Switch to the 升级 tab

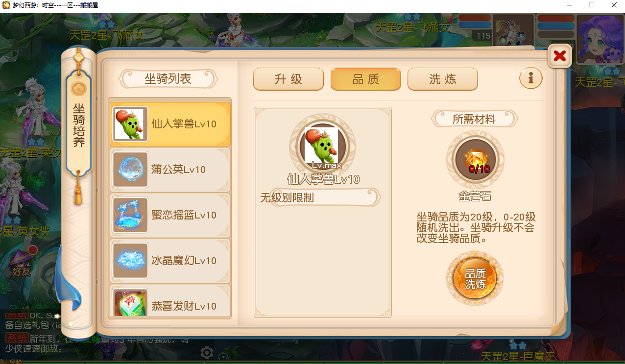288,79
